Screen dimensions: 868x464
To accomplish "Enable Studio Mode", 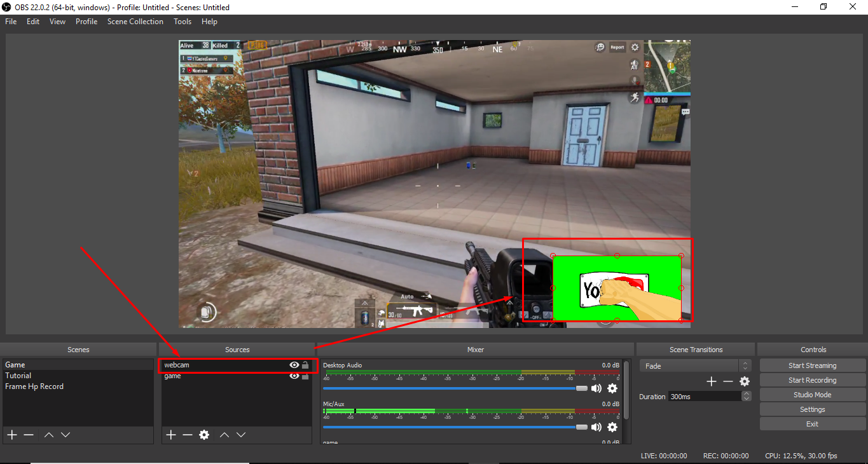I will pyautogui.click(x=813, y=395).
